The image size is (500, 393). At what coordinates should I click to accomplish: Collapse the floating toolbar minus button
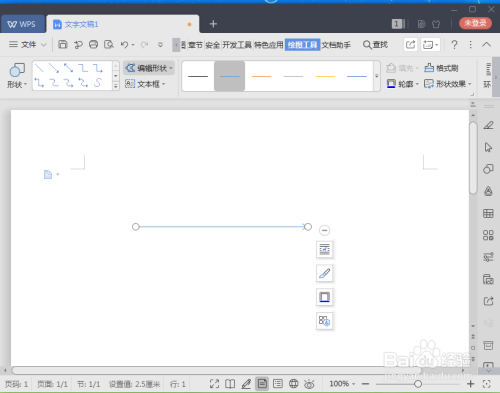pos(324,230)
